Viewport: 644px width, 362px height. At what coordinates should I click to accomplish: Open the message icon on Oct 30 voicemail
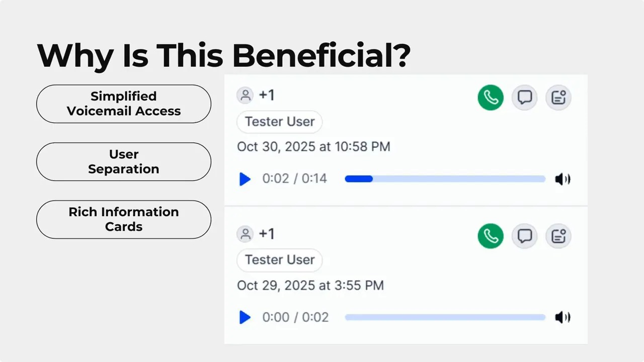point(525,98)
